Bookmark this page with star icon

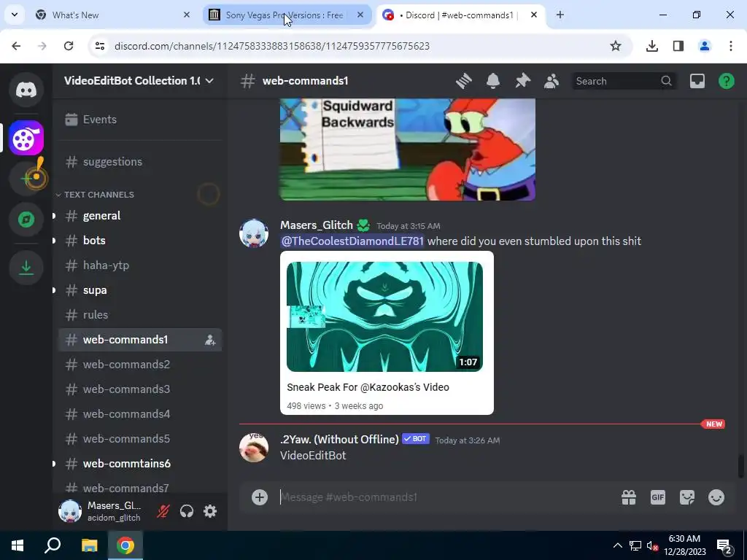pos(616,46)
